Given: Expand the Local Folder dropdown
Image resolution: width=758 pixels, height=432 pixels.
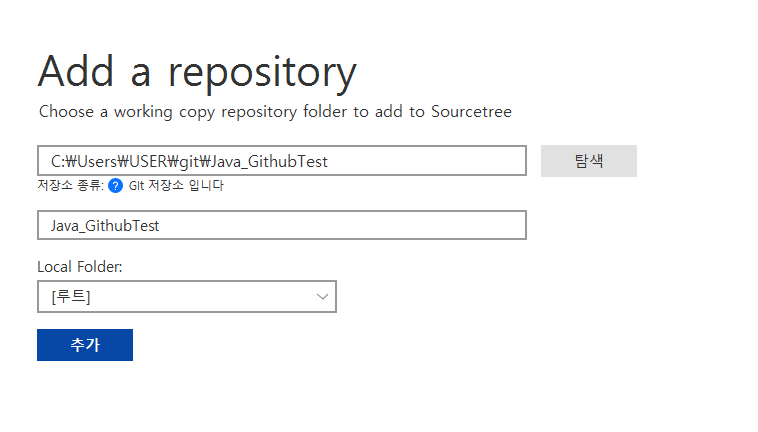Looking at the screenshot, I should pos(187,297).
